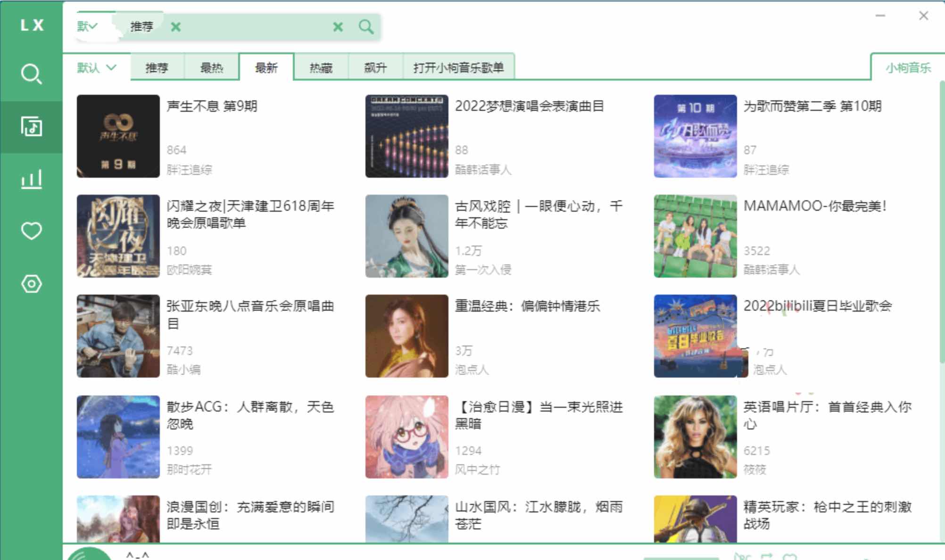Open the 2022梦想演唱会表演曲目 cover thumbnail
Screen dimensions: 945x560
407,136
